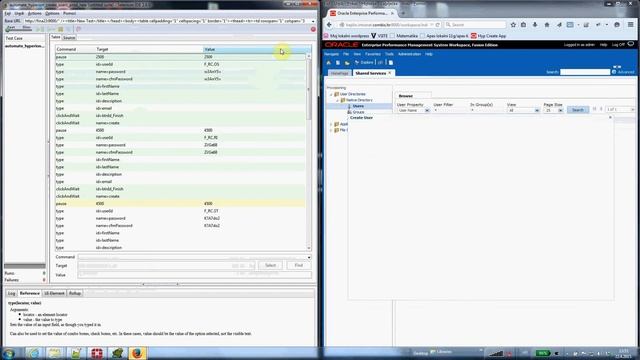The width and height of the screenshot is (640, 360).
Task: Open Selenium IDE Actions menu
Action: point(34,13)
